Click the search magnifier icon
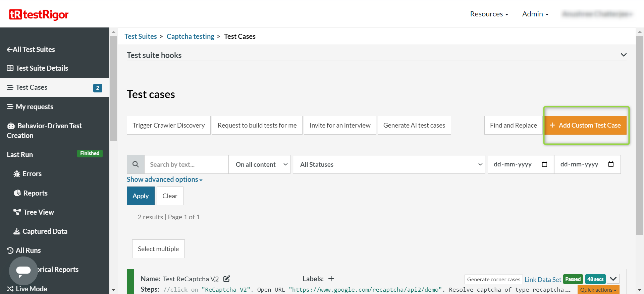 tap(136, 164)
